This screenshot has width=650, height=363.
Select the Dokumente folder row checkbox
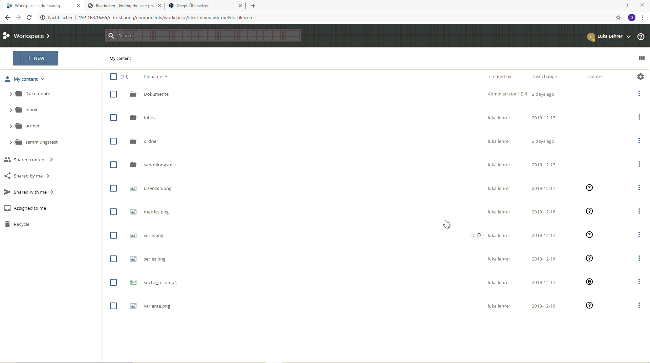click(x=113, y=94)
